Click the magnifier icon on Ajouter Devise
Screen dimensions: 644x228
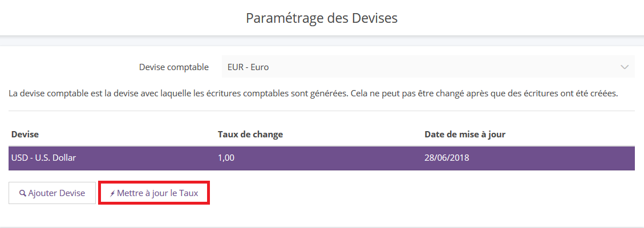(x=23, y=193)
